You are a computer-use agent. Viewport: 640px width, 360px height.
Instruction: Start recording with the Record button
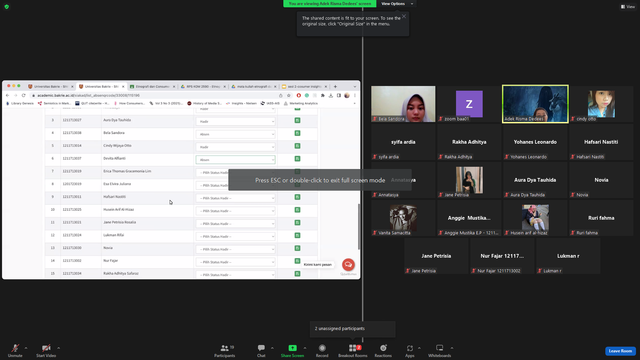[322, 350]
